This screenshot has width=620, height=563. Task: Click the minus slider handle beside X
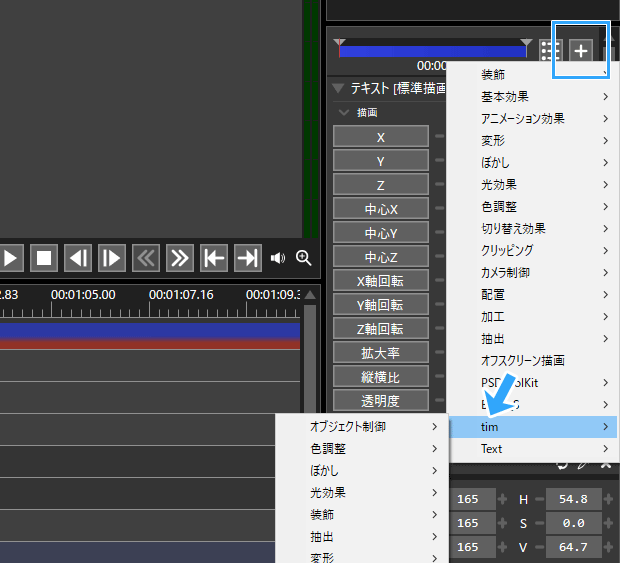[x=440, y=136]
